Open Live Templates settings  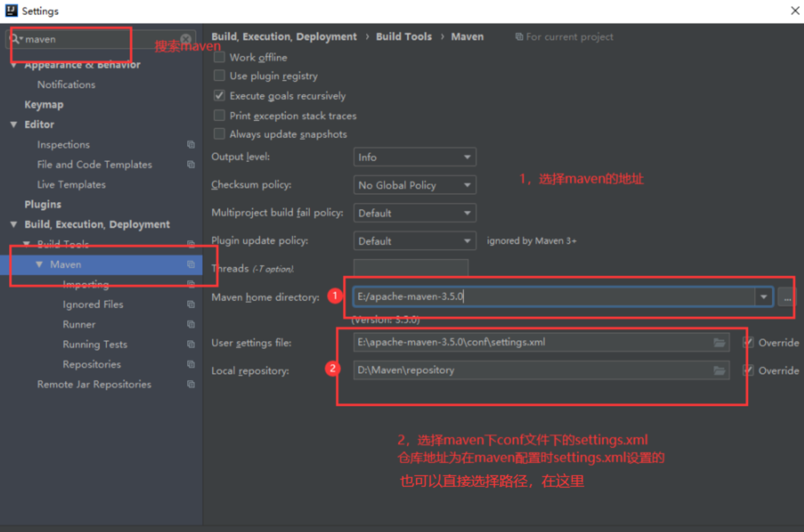(x=71, y=184)
